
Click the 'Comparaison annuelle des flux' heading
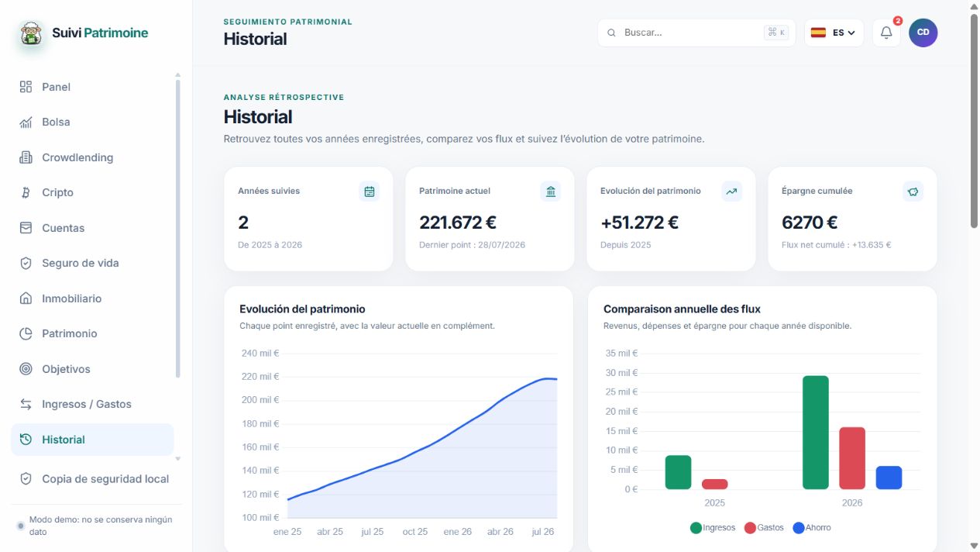tap(682, 309)
